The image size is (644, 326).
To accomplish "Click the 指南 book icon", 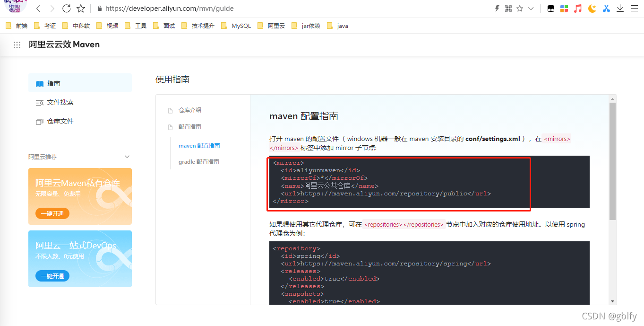I will click(x=40, y=84).
